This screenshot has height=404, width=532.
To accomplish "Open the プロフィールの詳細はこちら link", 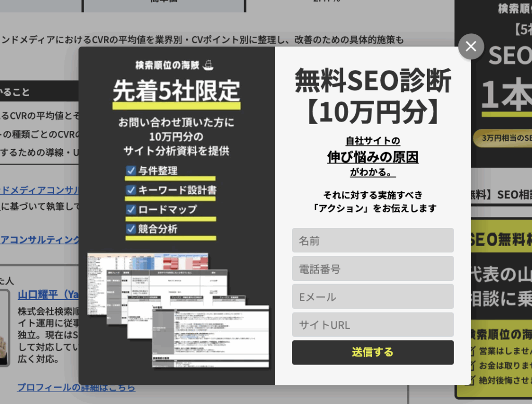I will 76,387.
